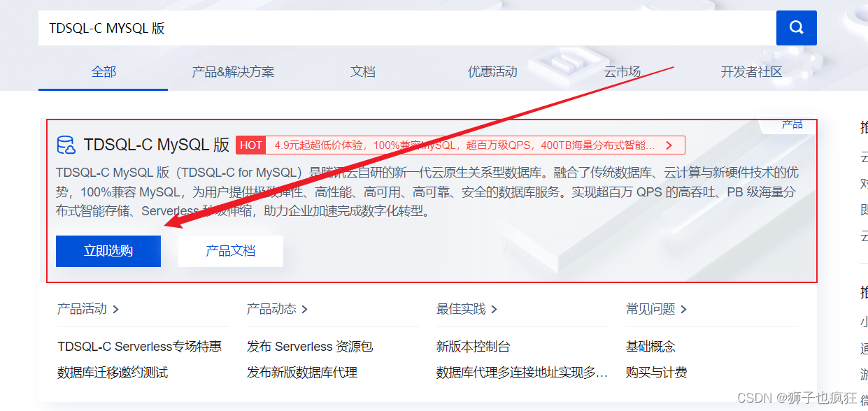
Task: Expand the 最佳实践 section chevron
Action: click(x=495, y=309)
